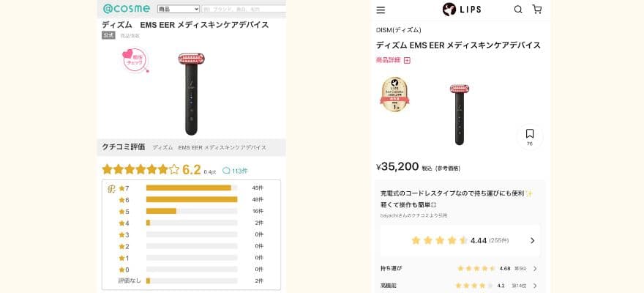Bookmark the product with the save icon
This screenshot has height=293, width=644.
tap(530, 136)
